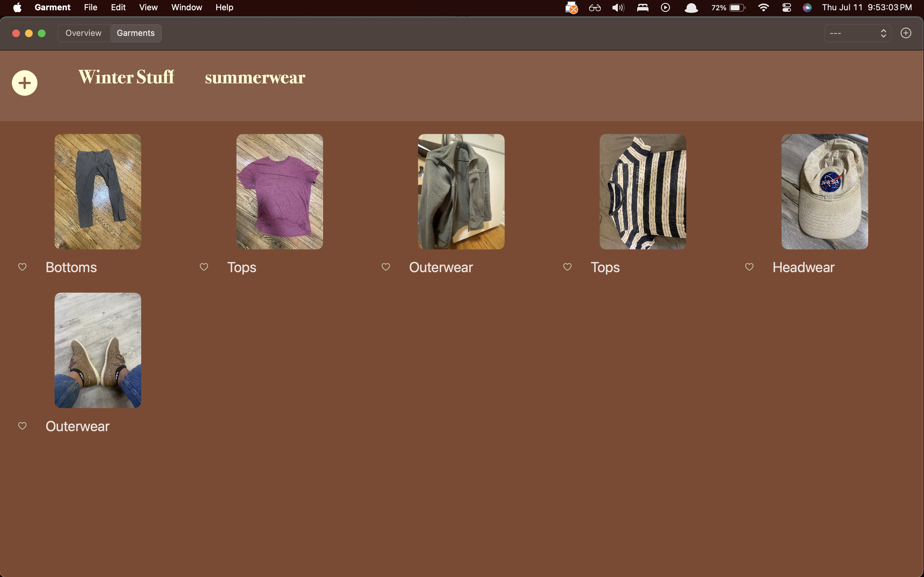Open the striped shirt thumbnail
Viewport: 924px width, 577px height.
643,192
